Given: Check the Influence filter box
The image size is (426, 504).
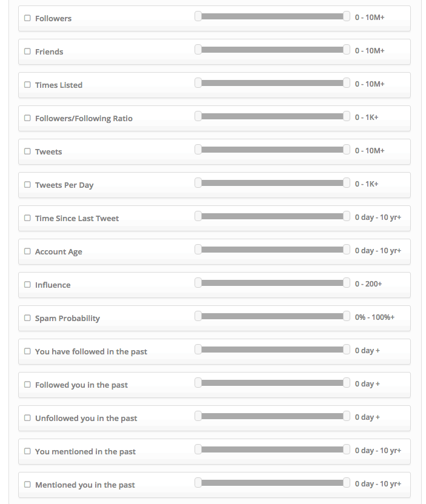Looking at the screenshot, I should coord(28,285).
